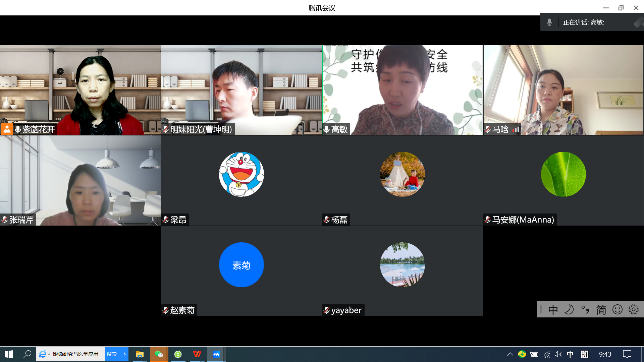Click the volume speaker icon in tray

coord(558,354)
